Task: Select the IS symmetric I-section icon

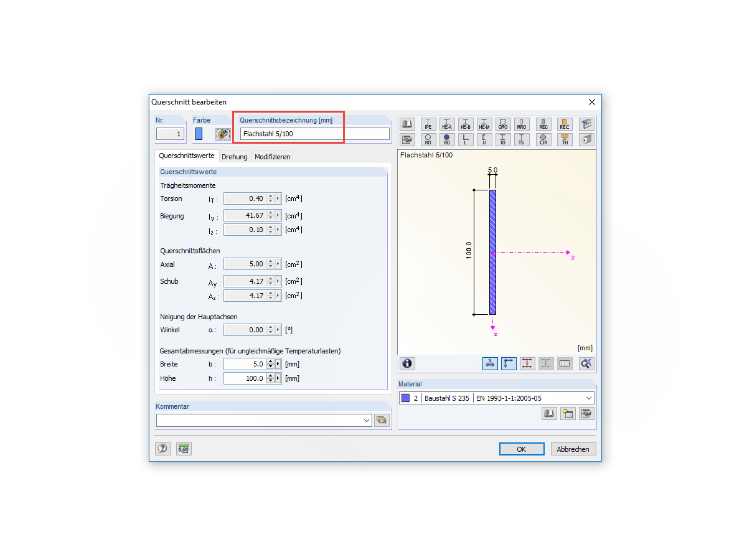Action: [x=503, y=139]
